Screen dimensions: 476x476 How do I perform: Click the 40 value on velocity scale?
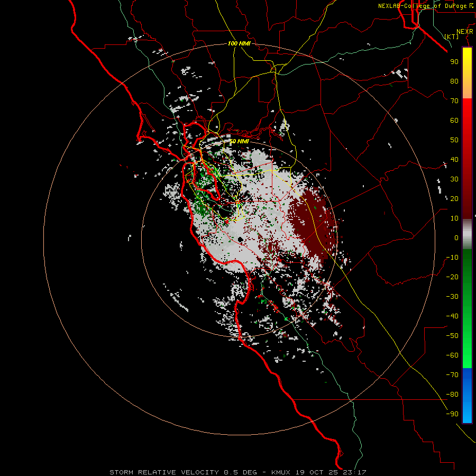(454, 159)
